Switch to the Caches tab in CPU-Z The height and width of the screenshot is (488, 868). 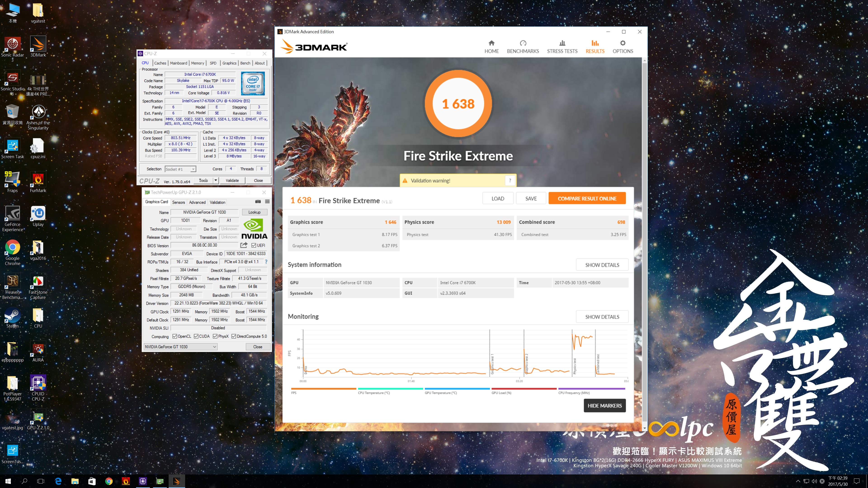pyautogui.click(x=160, y=63)
